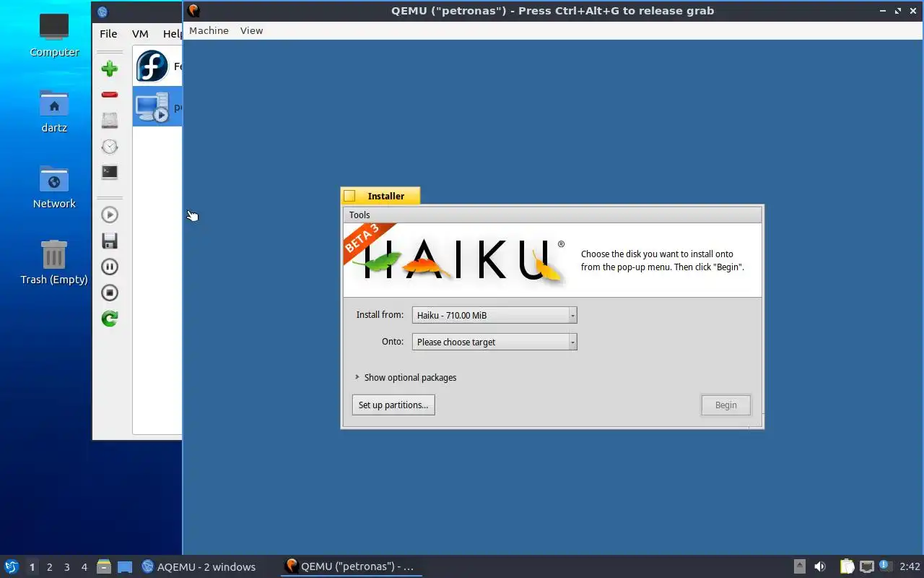Image resolution: width=924 pixels, height=578 pixels.
Task: Open File menu in AQEMU window
Action: tap(108, 33)
